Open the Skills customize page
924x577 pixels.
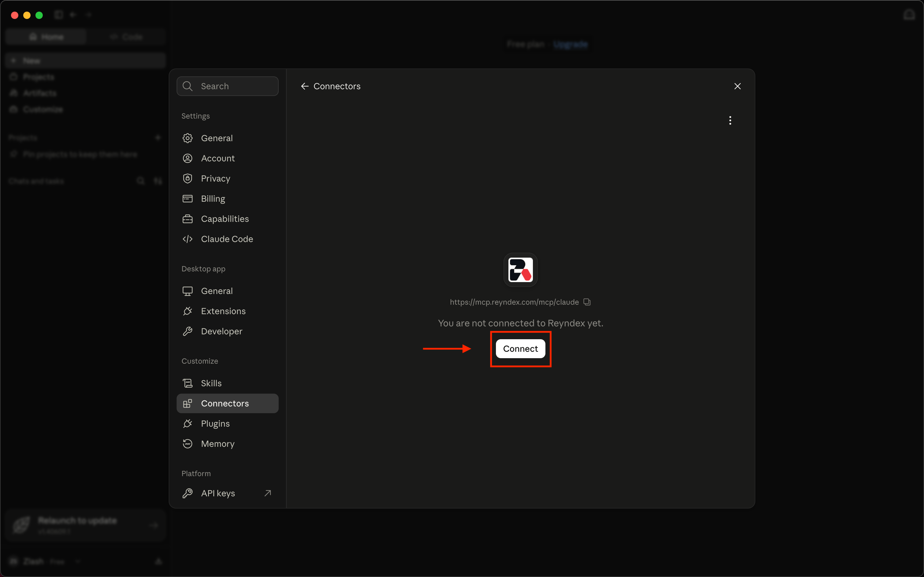coord(227,384)
